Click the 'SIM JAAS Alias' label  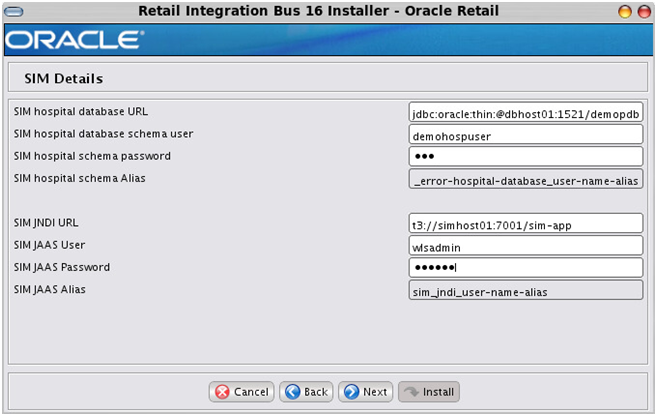point(49,289)
